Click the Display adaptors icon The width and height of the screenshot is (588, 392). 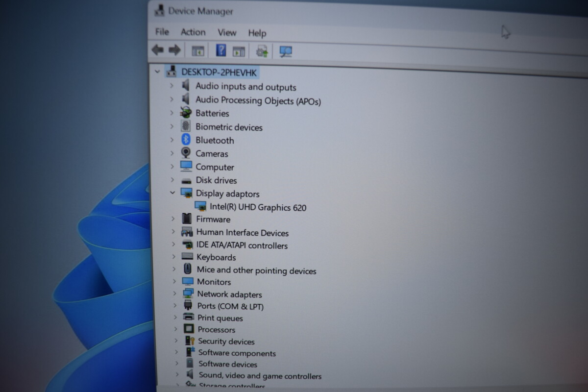[187, 193]
